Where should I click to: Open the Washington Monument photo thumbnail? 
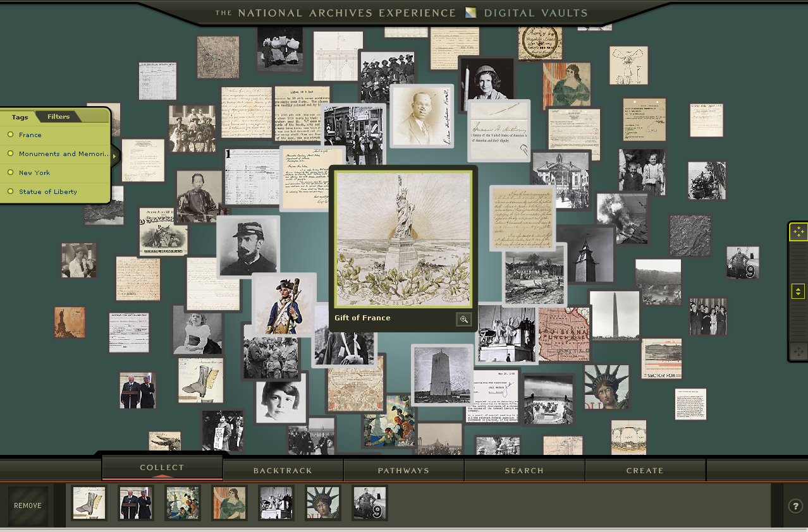614,315
